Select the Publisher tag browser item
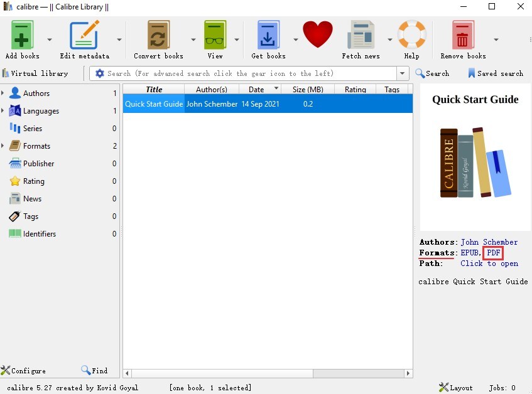The image size is (532, 394). point(38,163)
